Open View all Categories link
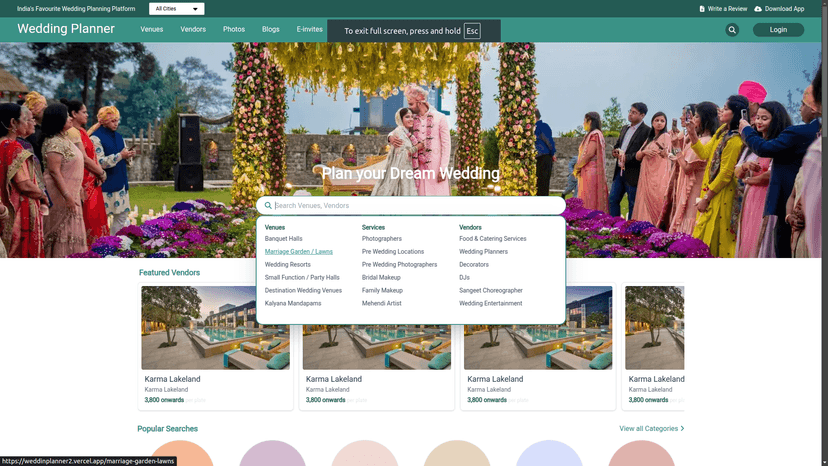Image resolution: width=828 pixels, height=466 pixels. (652, 428)
